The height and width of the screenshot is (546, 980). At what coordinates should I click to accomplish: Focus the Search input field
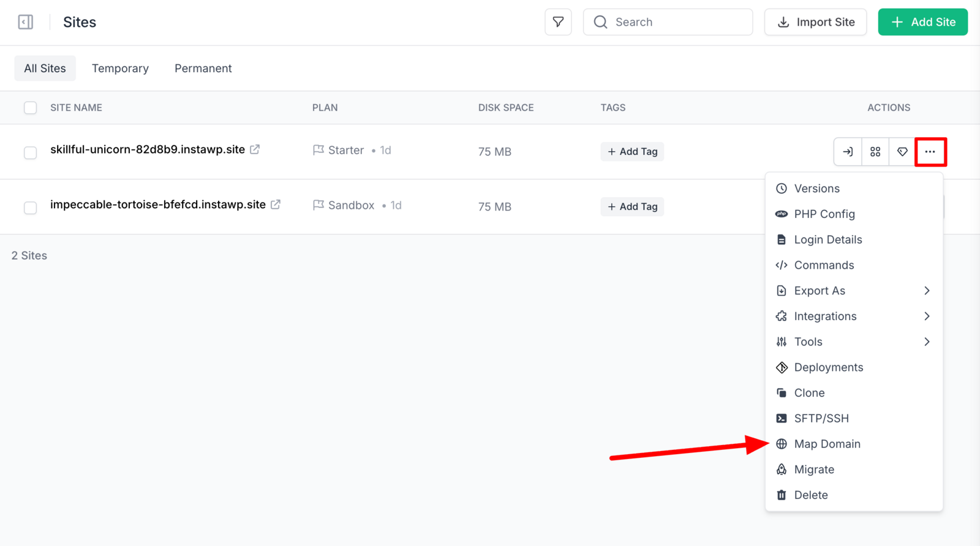668,22
